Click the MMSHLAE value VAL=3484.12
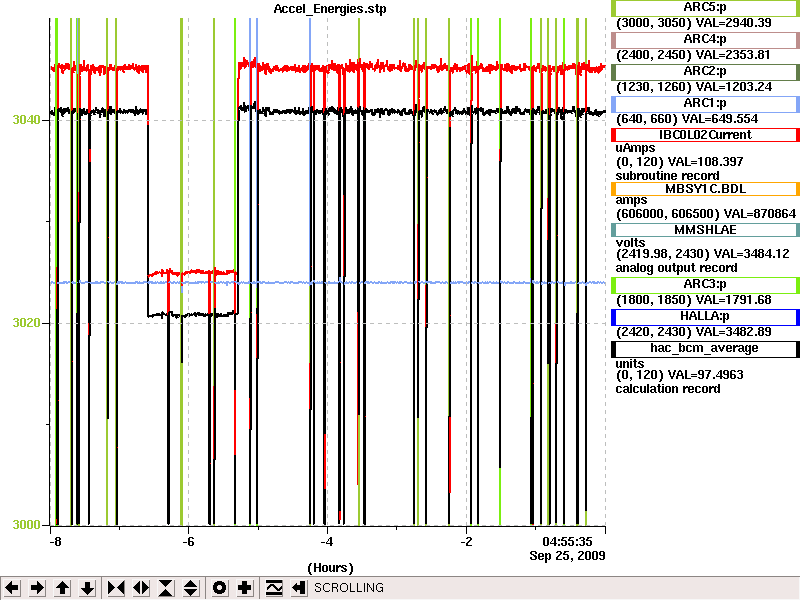 pos(752,254)
